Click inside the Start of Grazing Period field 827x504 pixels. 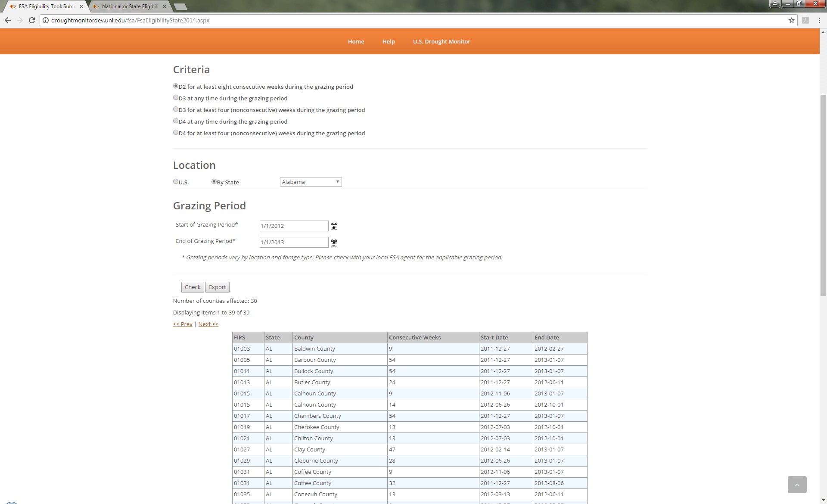pyautogui.click(x=293, y=226)
